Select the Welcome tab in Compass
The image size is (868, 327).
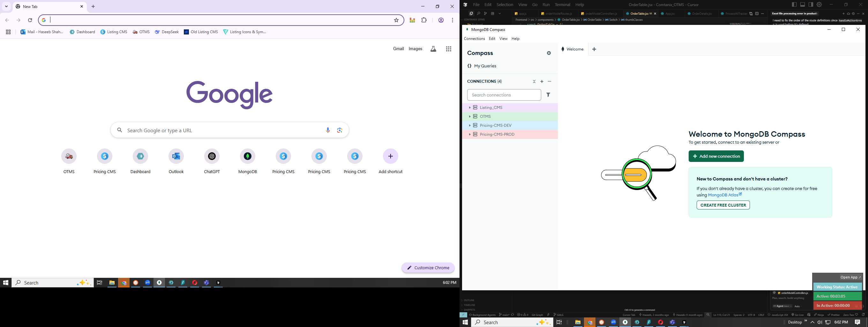click(572, 49)
